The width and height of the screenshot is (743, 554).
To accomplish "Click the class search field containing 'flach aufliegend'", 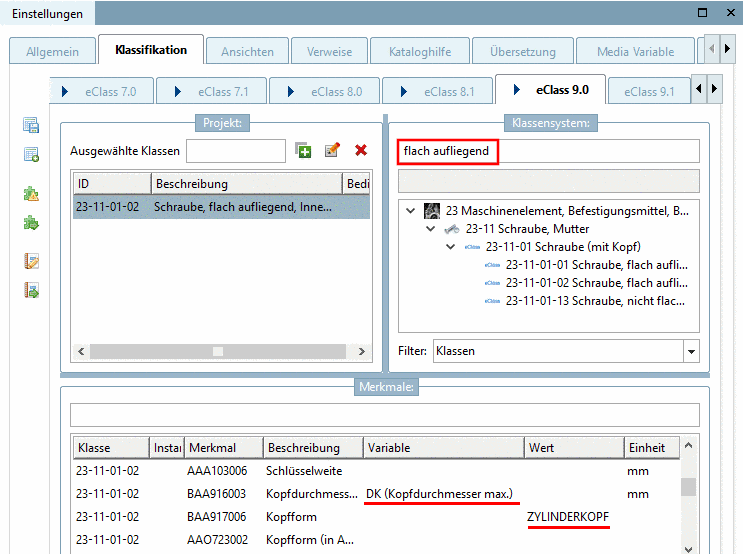I will point(548,151).
